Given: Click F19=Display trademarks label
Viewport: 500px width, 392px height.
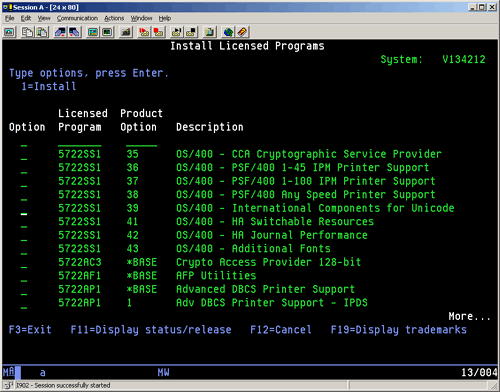Looking at the screenshot, I should pyautogui.click(x=398, y=330).
